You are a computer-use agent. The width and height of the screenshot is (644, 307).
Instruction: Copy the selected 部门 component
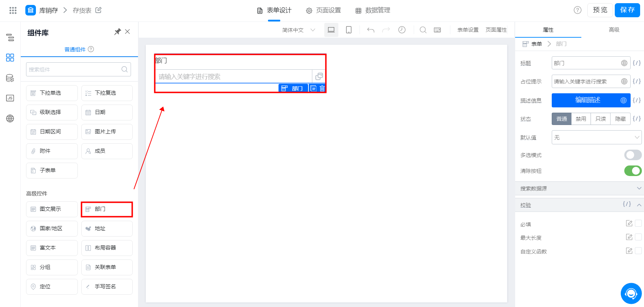[x=313, y=88]
